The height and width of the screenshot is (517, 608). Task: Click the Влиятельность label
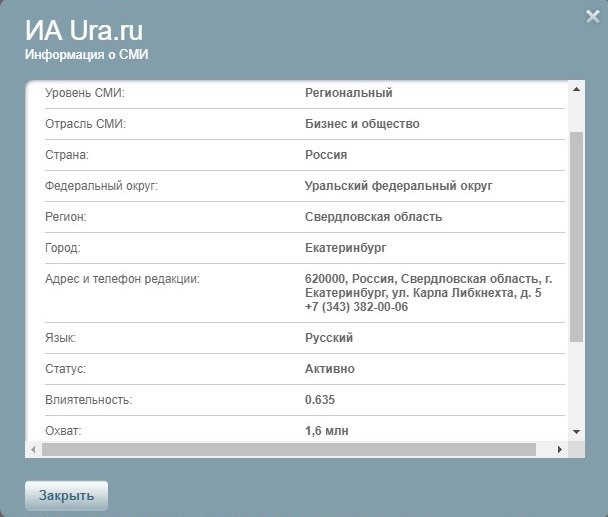88,400
